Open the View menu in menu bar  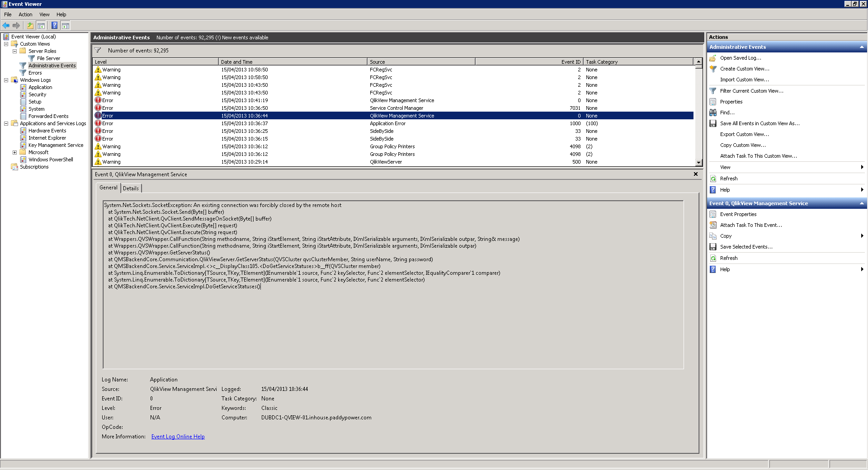click(44, 14)
